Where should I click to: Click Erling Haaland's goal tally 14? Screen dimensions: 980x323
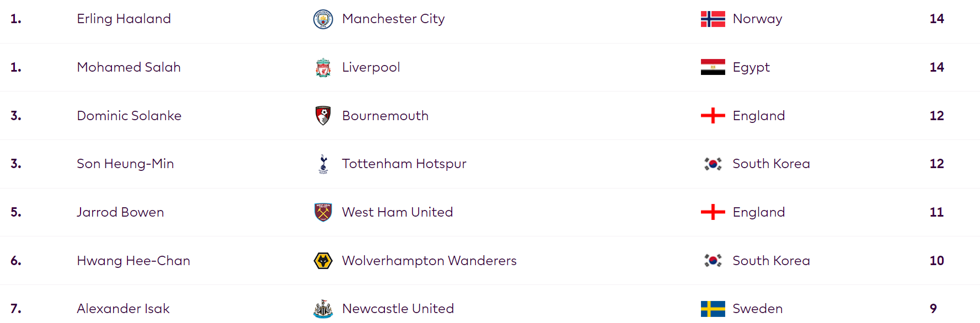tap(936, 19)
